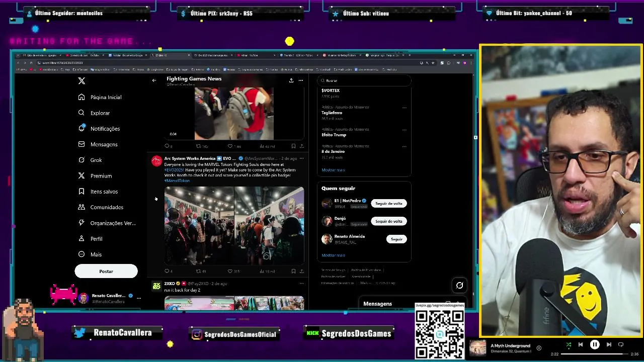Open Grok from the sidebar
This screenshot has height=362, width=644.
click(x=90, y=160)
